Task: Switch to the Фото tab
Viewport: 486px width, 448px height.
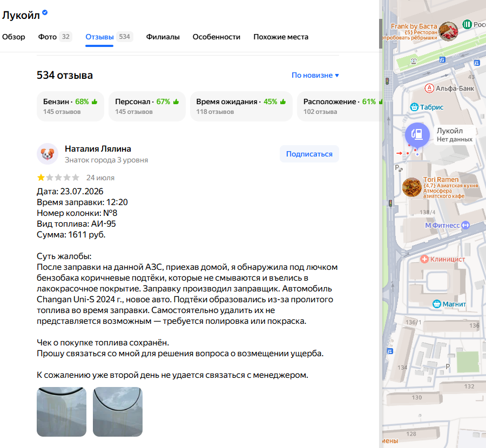Action: (55, 37)
